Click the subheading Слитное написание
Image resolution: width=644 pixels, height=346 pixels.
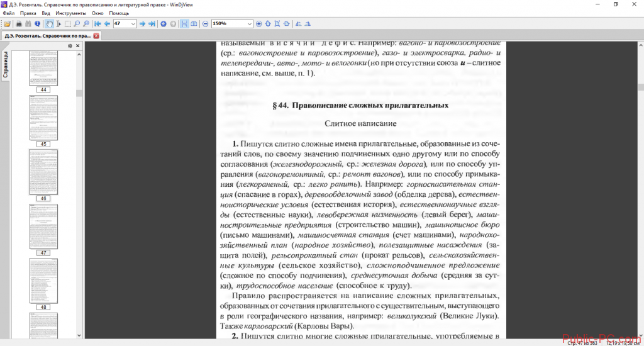click(x=360, y=123)
